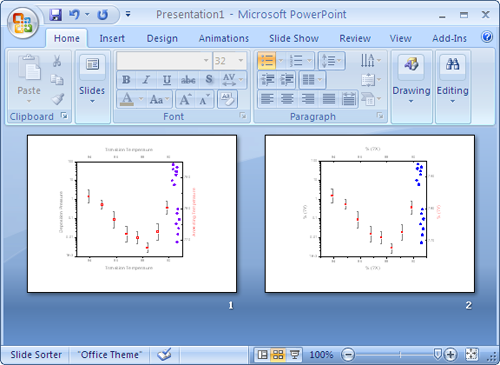Decrease the font size
The height and width of the screenshot is (365, 500).
click(204, 99)
